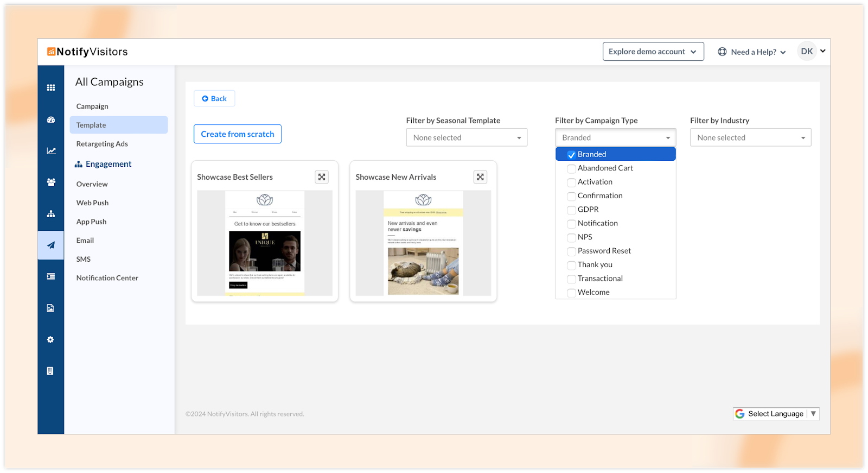Collapse the Filter by Campaign Type dropdown
Screen dimensions: 868x473
(x=616, y=137)
